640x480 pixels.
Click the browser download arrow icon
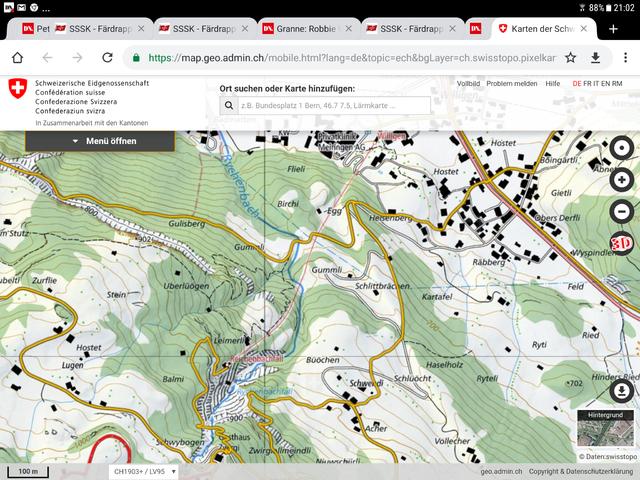point(596,58)
